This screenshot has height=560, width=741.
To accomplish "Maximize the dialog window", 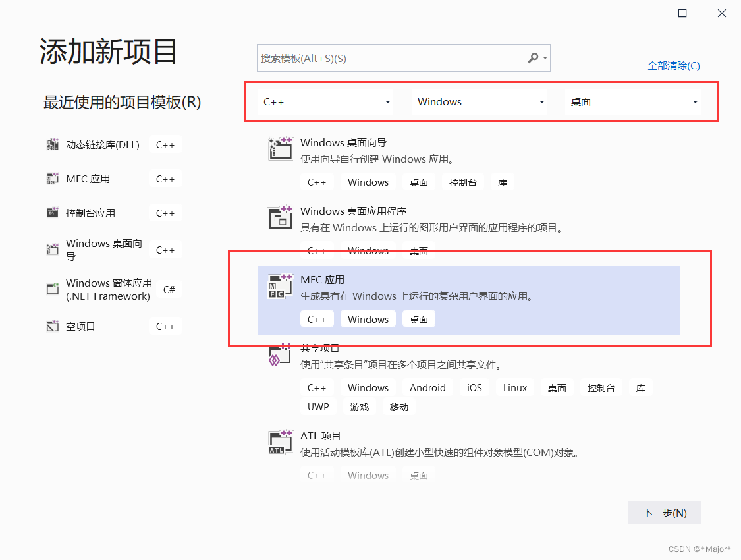I will click(682, 13).
